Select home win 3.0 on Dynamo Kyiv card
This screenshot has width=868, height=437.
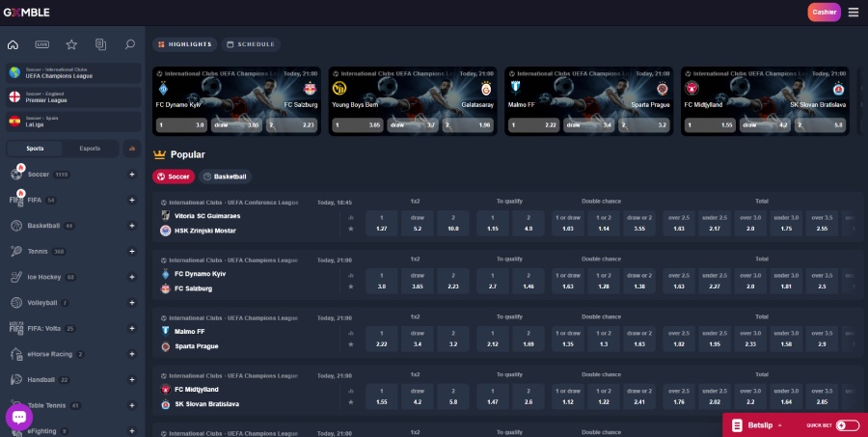pyautogui.click(x=182, y=125)
